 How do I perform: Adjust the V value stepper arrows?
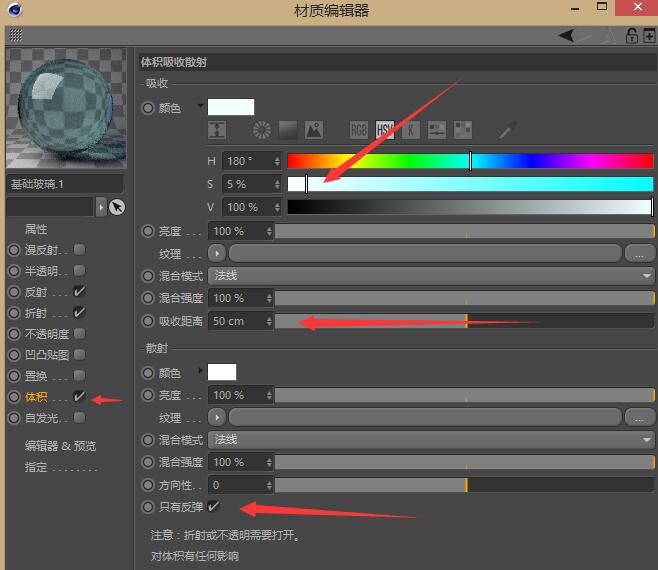277,207
